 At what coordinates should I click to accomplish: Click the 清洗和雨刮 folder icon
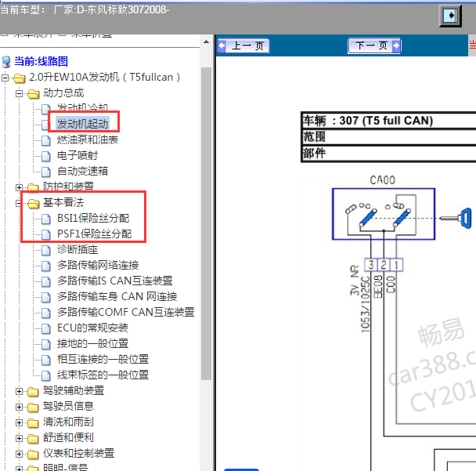tap(33, 423)
